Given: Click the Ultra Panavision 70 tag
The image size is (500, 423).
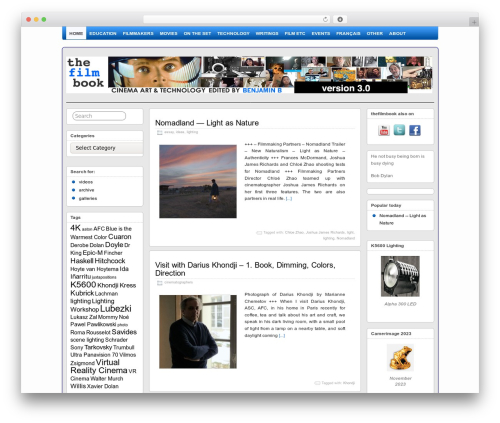Looking at the screenshot, I should pyautogui.click(x=94, y=355).
